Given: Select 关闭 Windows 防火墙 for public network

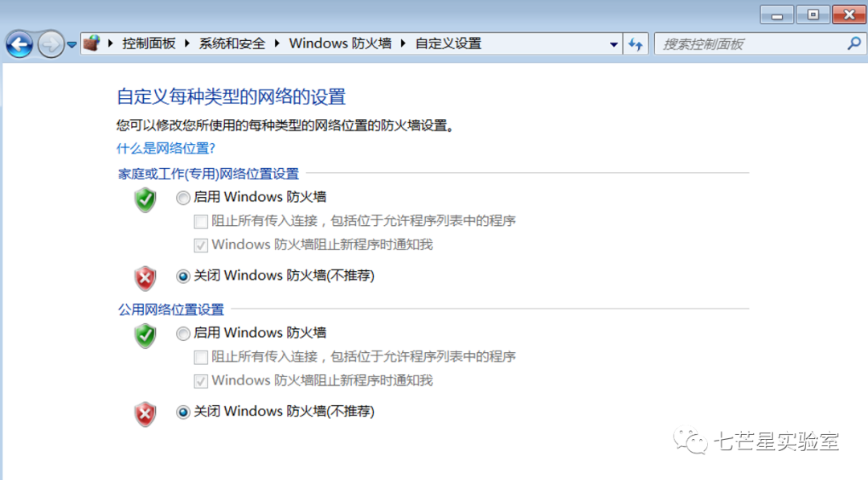Looking at the screenshot, I should coord(183,412).
